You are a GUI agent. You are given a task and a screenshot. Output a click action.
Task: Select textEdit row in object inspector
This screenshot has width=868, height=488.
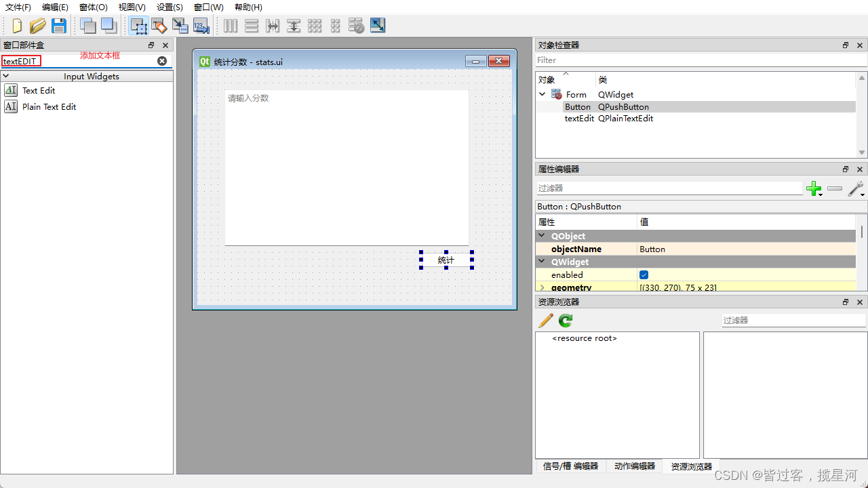(x=695, y=118)
